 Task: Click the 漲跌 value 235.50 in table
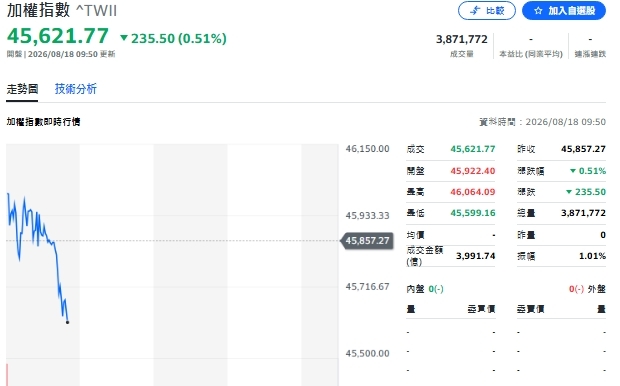pos(590,192)
